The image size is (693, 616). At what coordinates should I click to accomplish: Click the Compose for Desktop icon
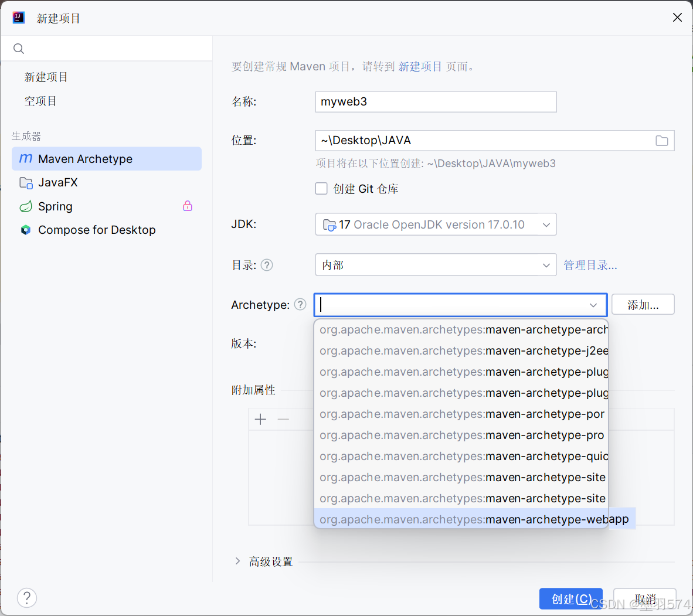26,230
